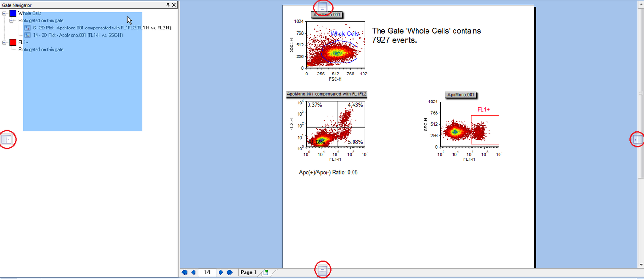Collapse the FL1+ gate node
Image resolution: width=644 pixels, height=279 pixels.
[x=4, y=42]
